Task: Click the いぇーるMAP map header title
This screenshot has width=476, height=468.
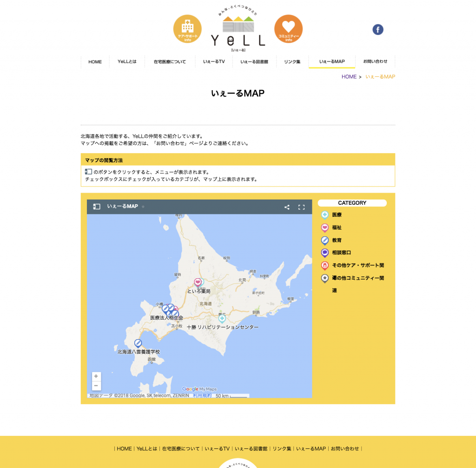Action: click(x=122, y=207)
